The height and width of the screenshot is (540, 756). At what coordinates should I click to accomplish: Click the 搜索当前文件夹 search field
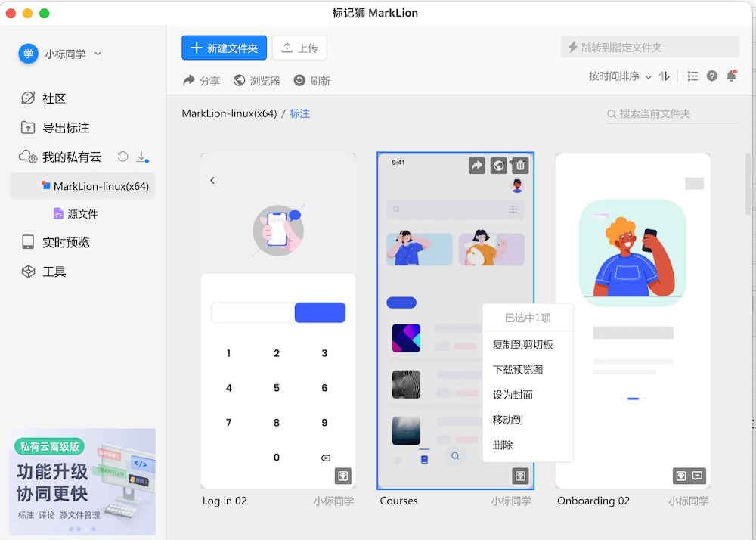[x=673, y=113]
